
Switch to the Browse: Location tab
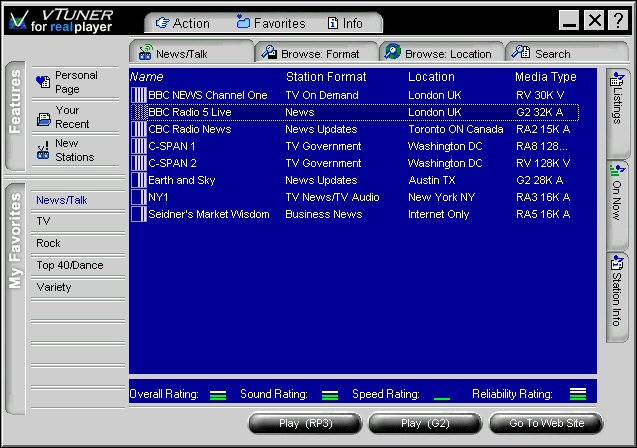click(442, 53)
